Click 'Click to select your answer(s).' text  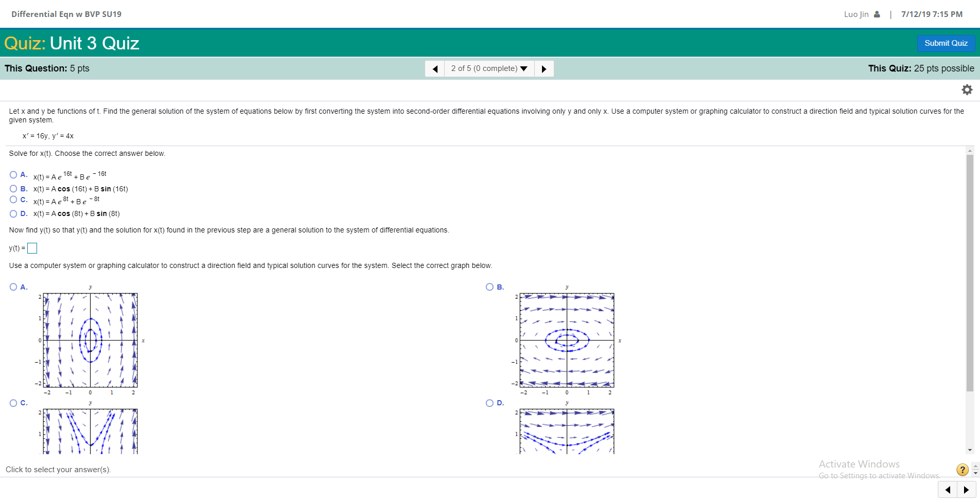[58, 470]
